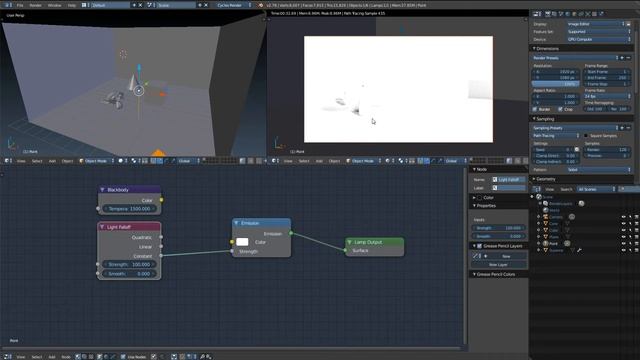Open the left viewport Select menu
This screenshot has height=360, width=640.
click(x=37, y=161)
